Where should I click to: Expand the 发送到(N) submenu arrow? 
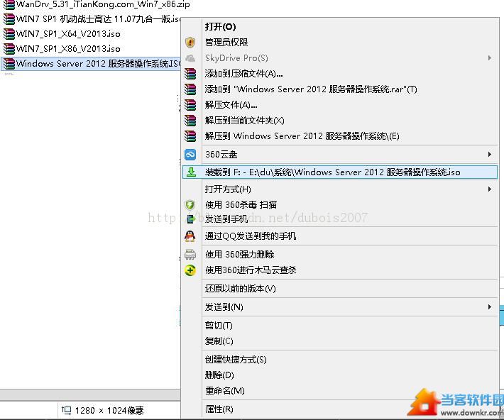[490, 307]
